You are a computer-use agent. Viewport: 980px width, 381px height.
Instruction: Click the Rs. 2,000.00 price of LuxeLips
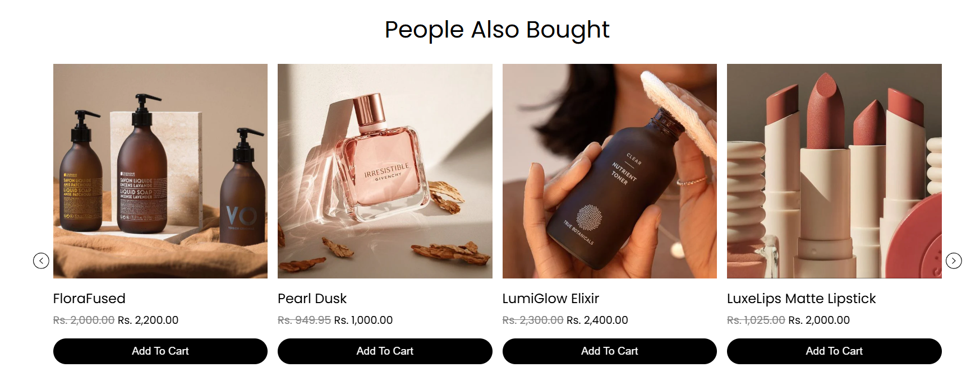pyautogui.click(x=819, y=320)
